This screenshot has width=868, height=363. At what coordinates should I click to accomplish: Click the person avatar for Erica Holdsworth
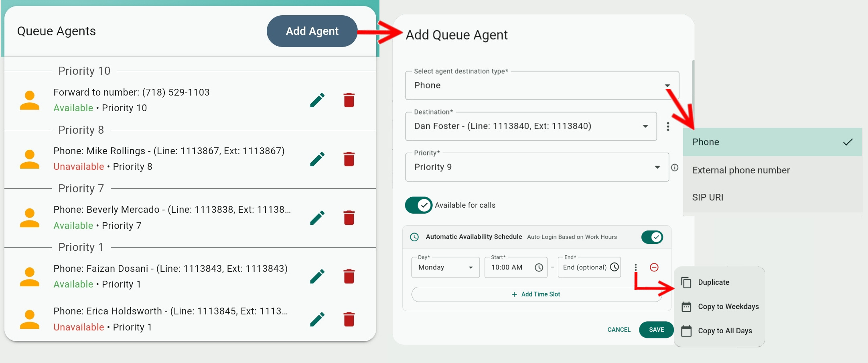[x=30, y=319]
